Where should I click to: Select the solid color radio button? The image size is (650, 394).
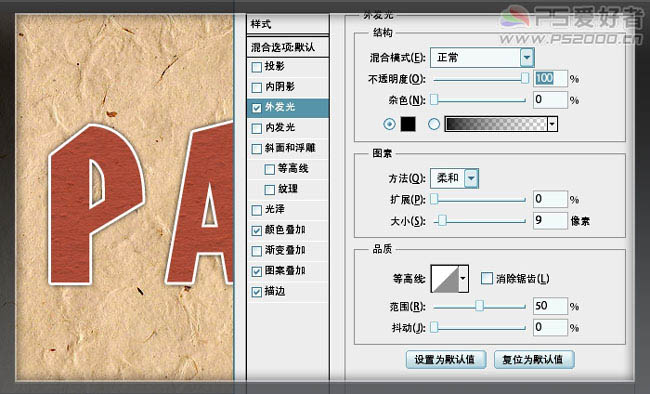tap(389, 124)
